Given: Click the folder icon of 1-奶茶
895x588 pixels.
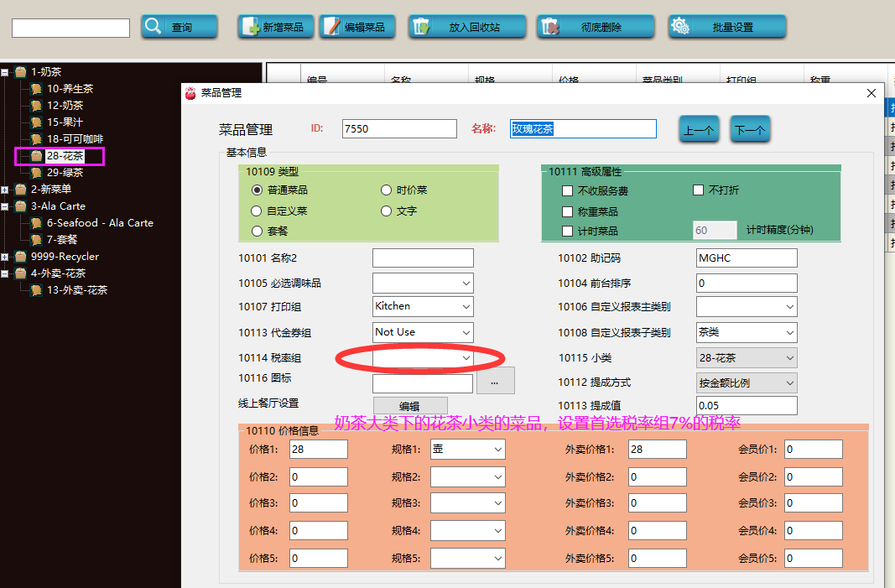Looking at the screenshot, I should click(20, 72).
